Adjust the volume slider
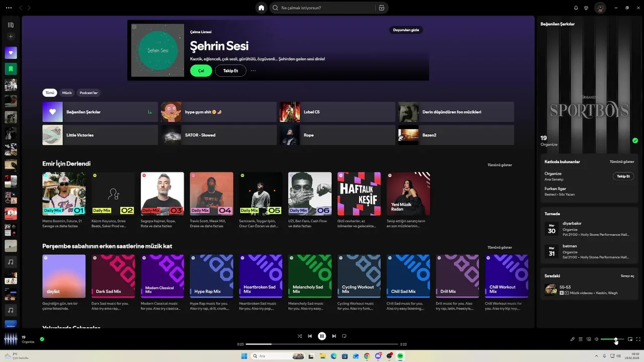The image size is (644, 362). (612, 339)
